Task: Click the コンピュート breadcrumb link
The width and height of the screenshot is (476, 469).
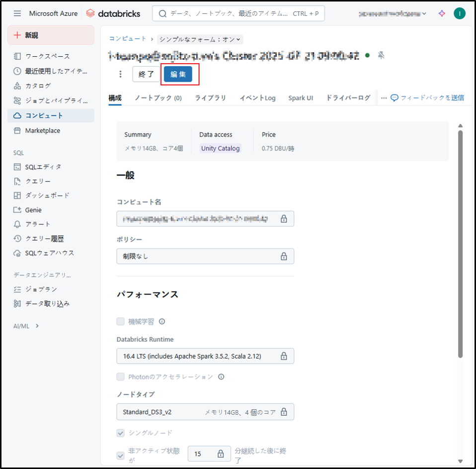Action: coord(128,39)
